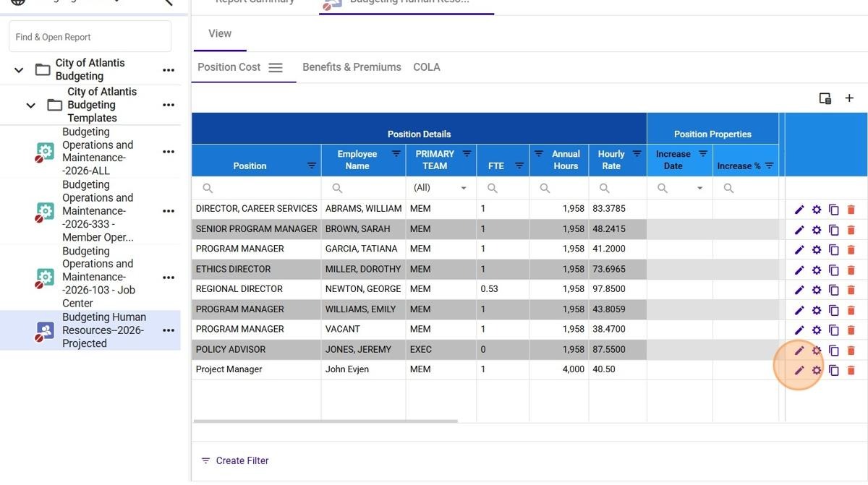Viewport: 868px width, 485px height.
Task: Click the grid horizontal scrollbar
Action: [325, 421]
